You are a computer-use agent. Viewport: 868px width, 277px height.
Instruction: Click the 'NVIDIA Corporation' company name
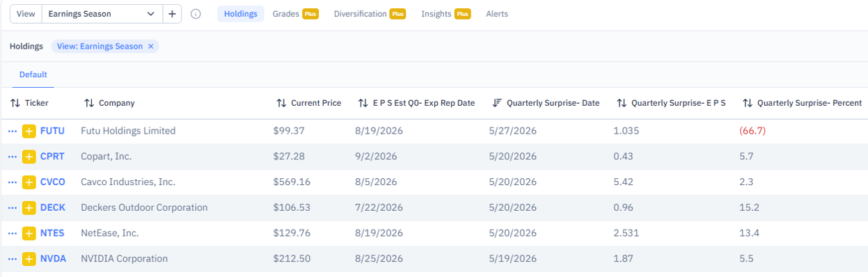pos(124,259)
